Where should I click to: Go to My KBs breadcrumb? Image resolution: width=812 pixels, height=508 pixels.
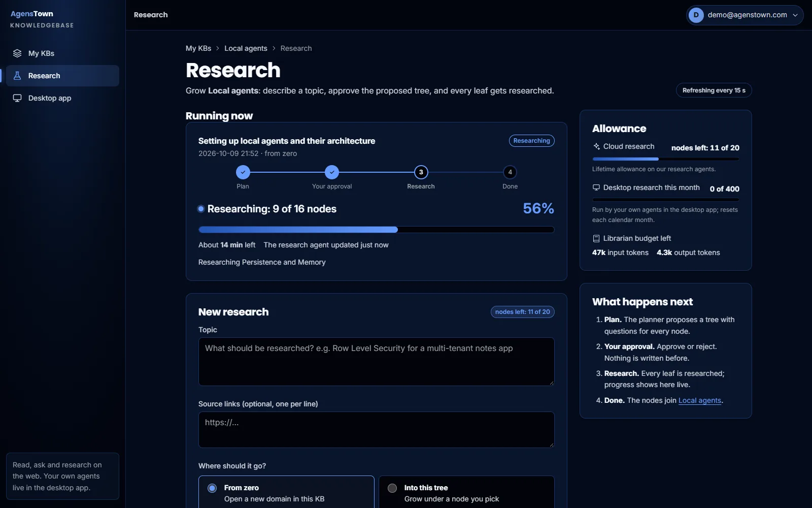[x=198, y=48]
